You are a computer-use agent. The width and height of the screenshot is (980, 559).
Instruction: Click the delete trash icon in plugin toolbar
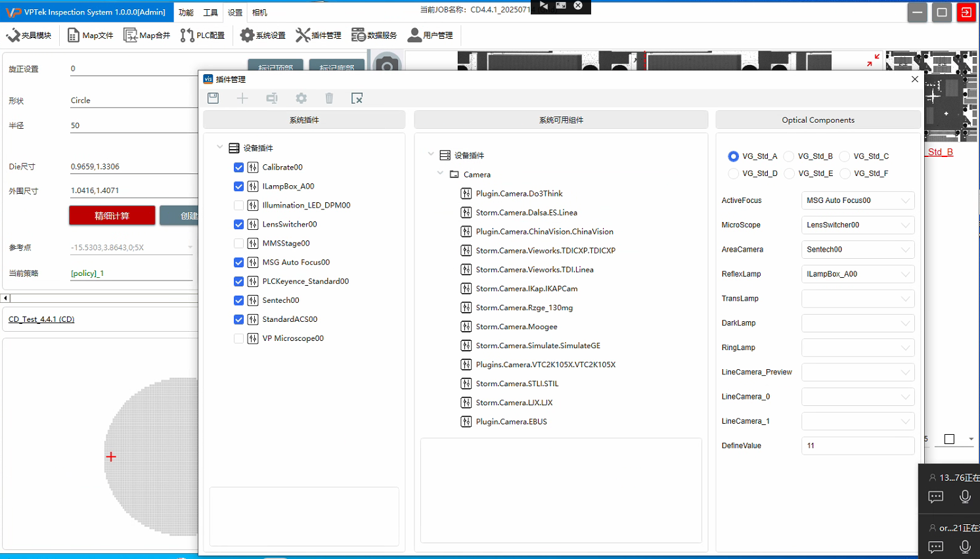pos(329,98)
